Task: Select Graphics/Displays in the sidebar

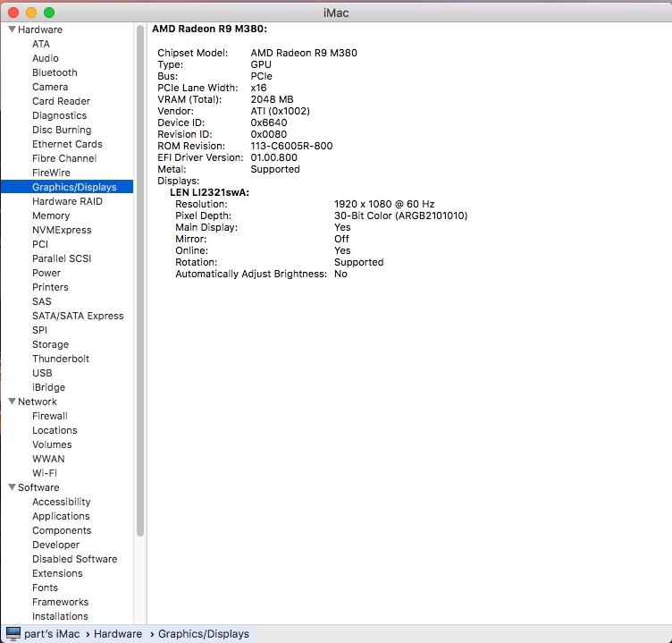Action: coord(74,187)
